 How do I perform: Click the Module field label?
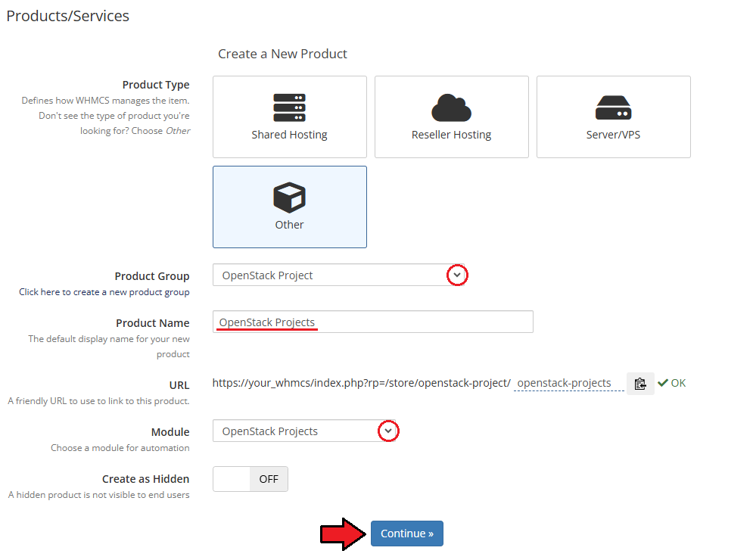coord(170,432)
